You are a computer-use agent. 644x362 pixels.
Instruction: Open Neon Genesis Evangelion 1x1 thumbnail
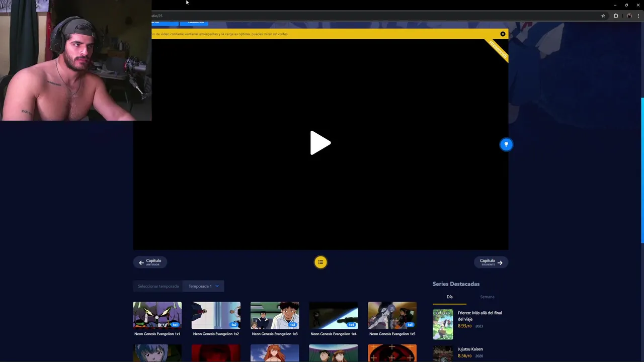tap(157, 315)
